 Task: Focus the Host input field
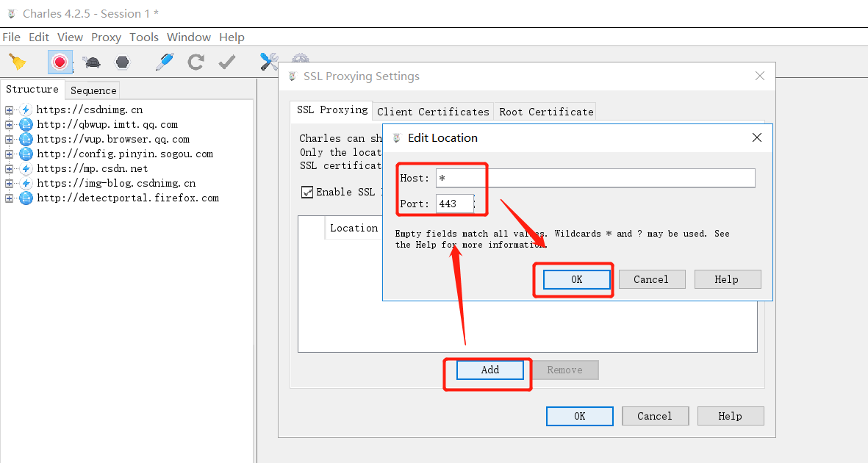point(595,178)
